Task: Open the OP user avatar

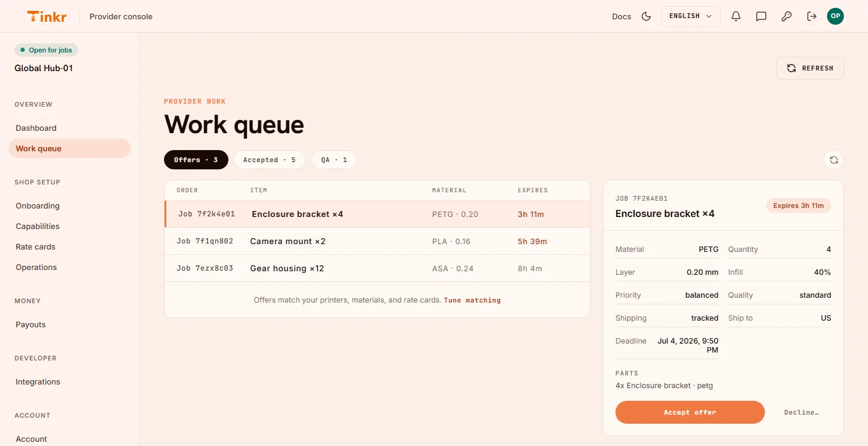Action: point(835,16)
